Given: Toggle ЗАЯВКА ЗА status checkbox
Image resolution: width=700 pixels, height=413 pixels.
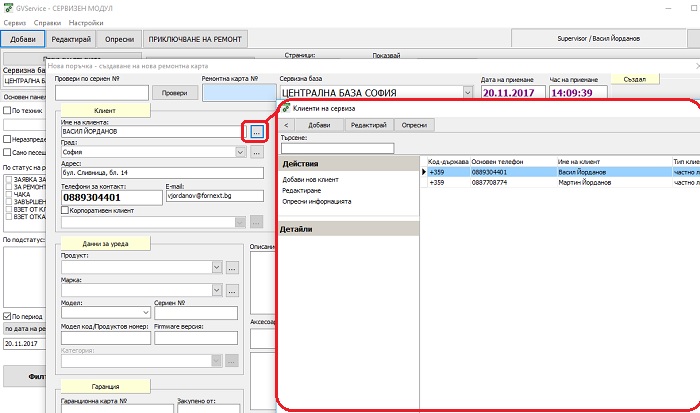Looking at the screenshot, I should [x=8, y=179].
